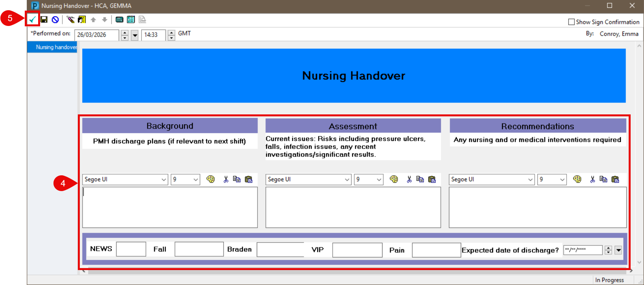Open the Expected date of discharge calendar dropdown
The height and width of the screenshot is (285, 644).
pyautogui.click(x=618, y=250)
